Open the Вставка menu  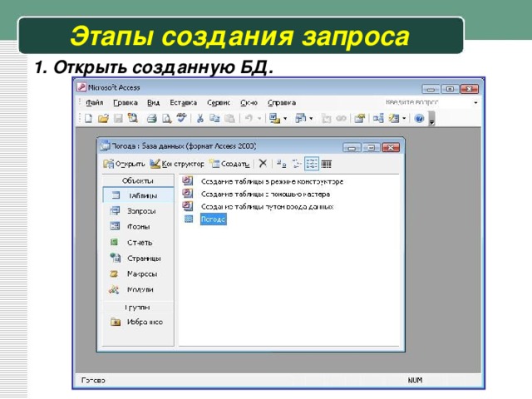tap(183, 102)
